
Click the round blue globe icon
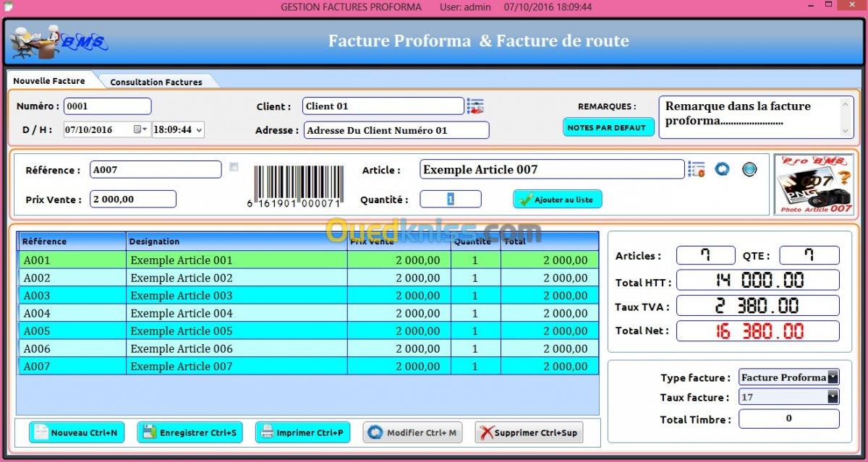click(x=749, y=169)
